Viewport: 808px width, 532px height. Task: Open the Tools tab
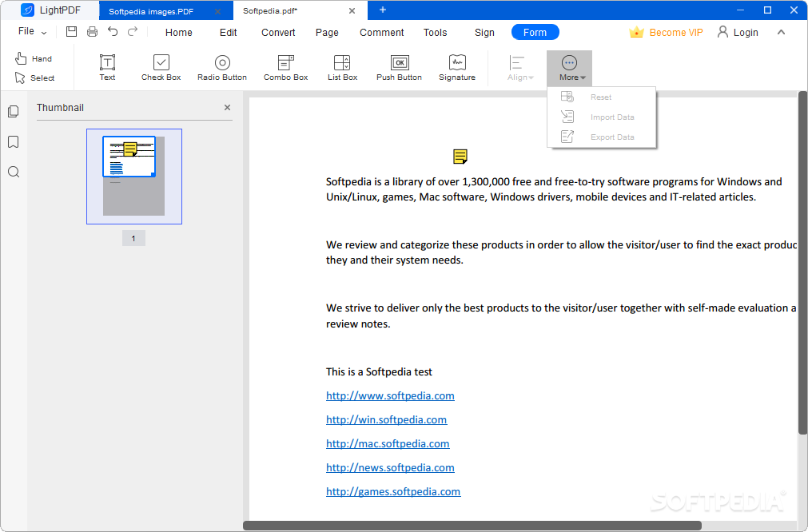[x=436, y=33]
